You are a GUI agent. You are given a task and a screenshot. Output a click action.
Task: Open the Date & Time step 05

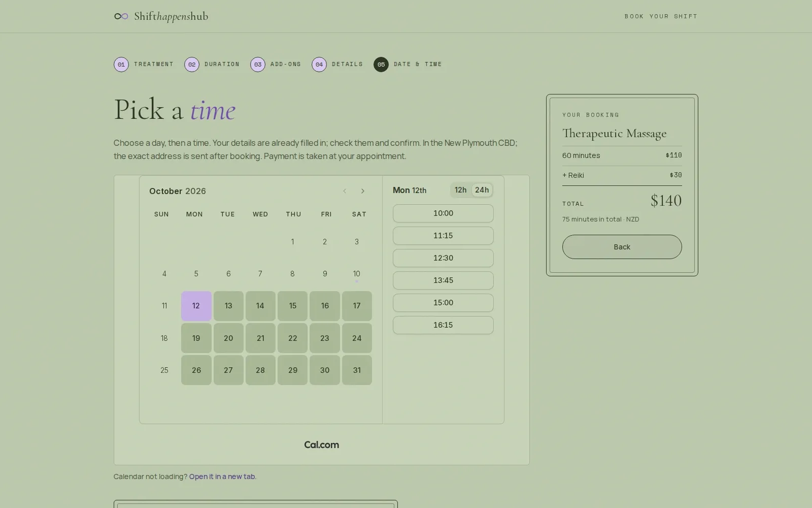[x=408, y=65]
